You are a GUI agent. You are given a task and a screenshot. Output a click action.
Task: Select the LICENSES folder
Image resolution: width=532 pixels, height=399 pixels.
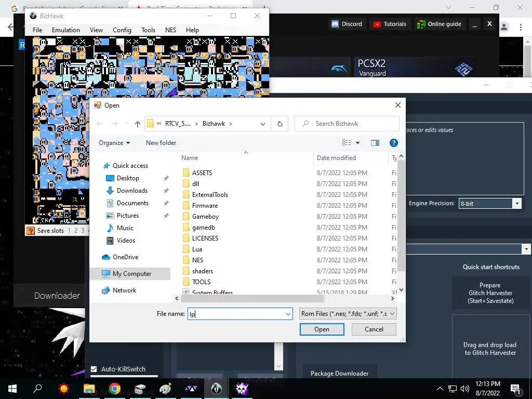(205, 238)
